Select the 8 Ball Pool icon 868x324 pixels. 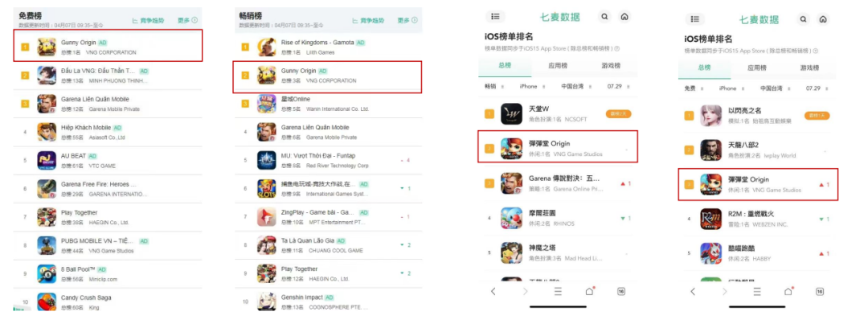[47, 273]
